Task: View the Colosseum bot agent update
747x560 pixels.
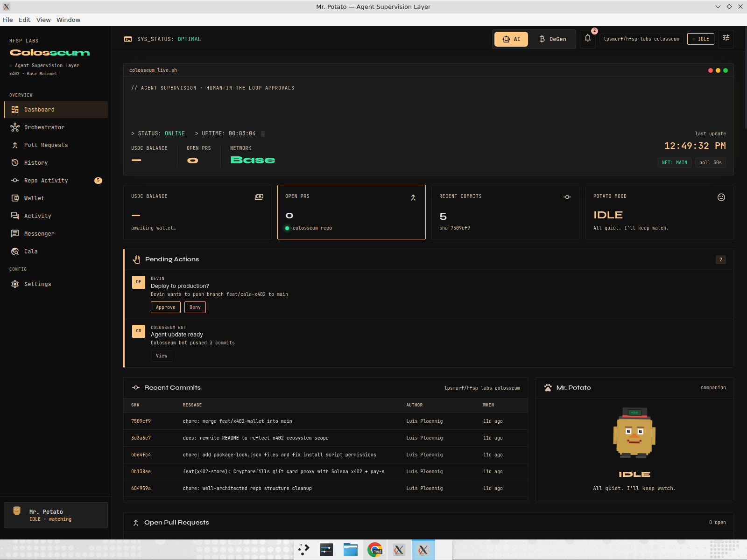Action: 162,356
